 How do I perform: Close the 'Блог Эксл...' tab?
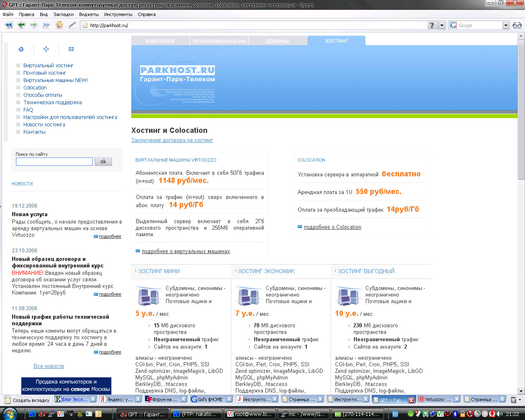pos(93,399)
